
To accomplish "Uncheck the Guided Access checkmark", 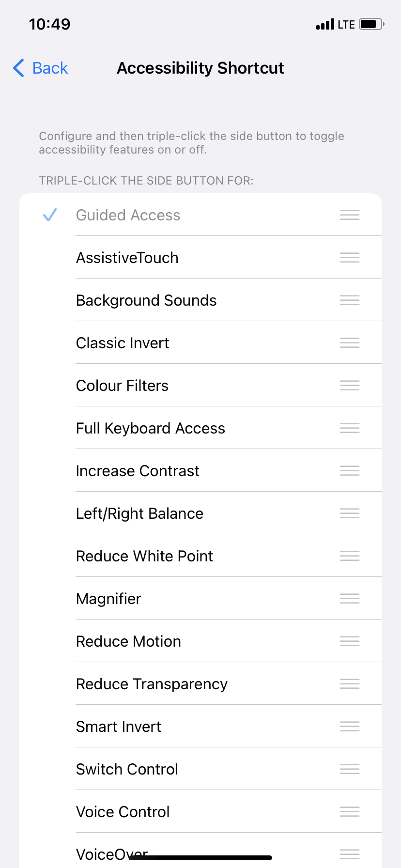I will pyautogui.click(x=50, y=215).
